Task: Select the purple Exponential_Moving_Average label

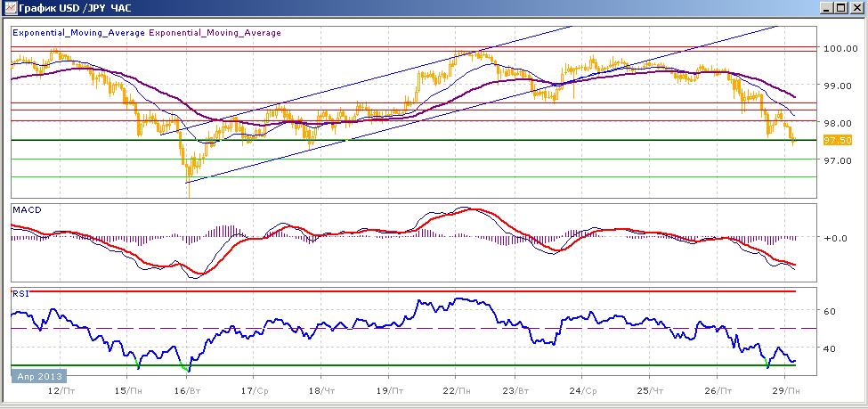Action: click(x=215, y=33)
